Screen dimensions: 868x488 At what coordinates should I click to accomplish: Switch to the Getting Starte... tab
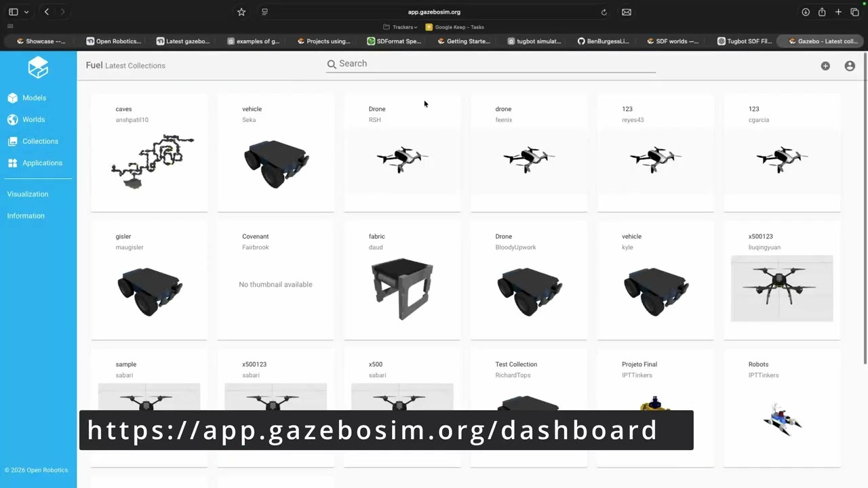coord(464,41)
